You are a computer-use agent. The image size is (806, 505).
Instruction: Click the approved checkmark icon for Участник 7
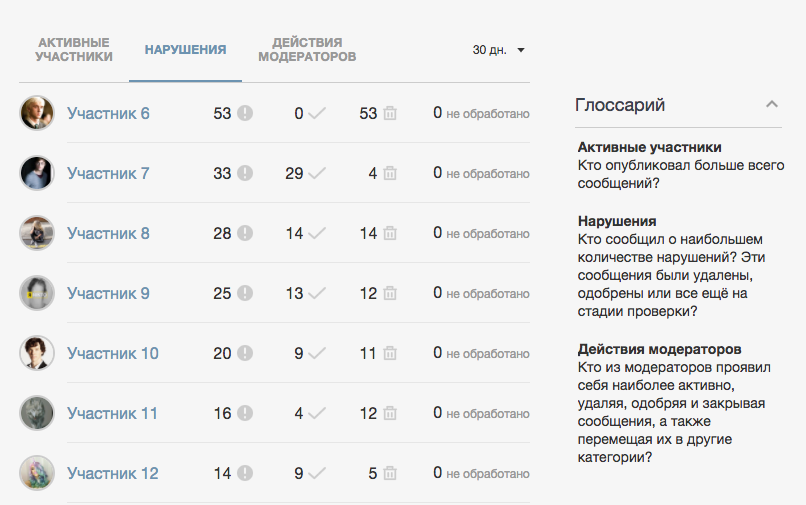(317, 174)
